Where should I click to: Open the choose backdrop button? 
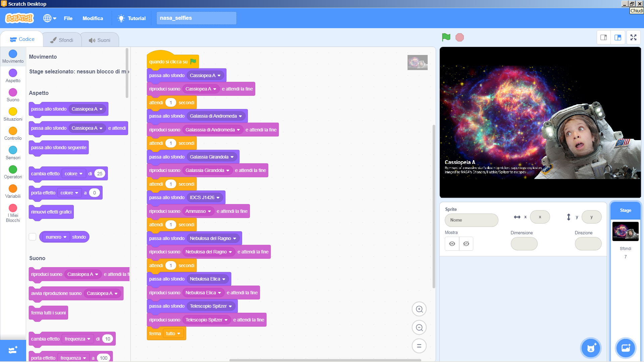626,348
